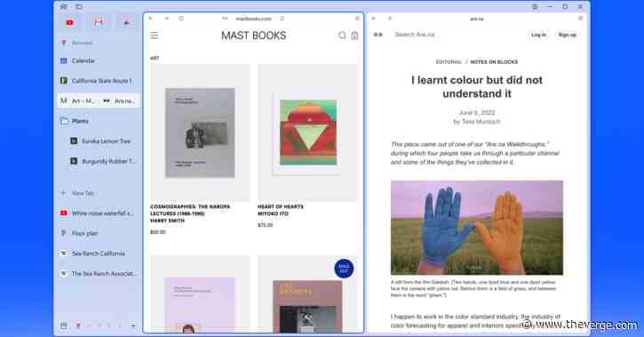Click Heart of Hearts Mitoko Ito title
644x337 pixels.
281,210
